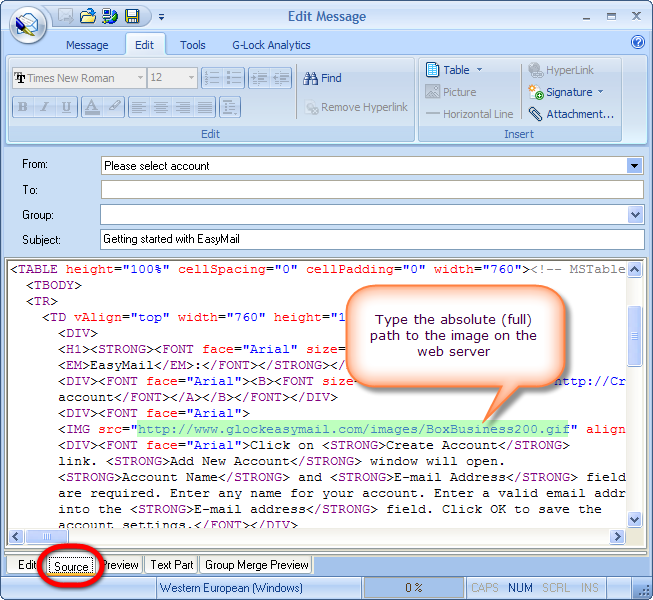The image size is (653, 600).
Task: Switch to the Preview view tab
Action: pos(121,565)
